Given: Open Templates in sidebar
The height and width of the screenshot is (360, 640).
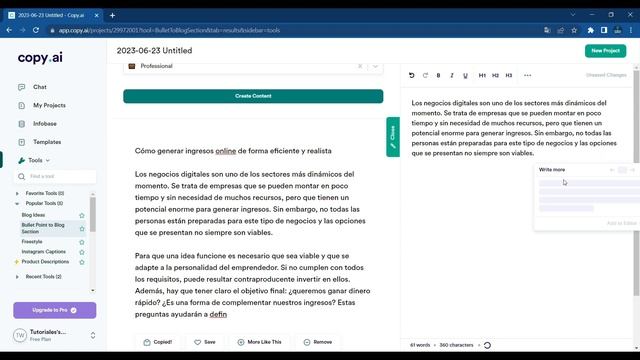Looking at the screenshot, I should click(x=47, y=142).
